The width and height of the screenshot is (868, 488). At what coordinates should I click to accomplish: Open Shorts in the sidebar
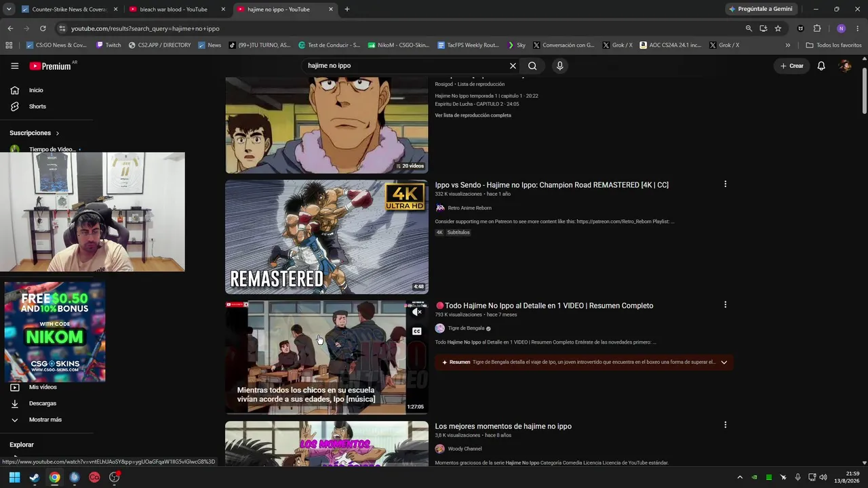click(37, 106)
